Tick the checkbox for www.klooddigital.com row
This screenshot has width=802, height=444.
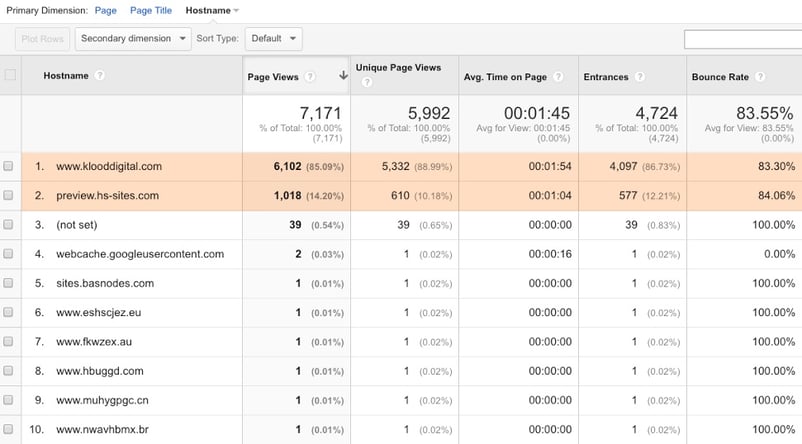point(9,167)
